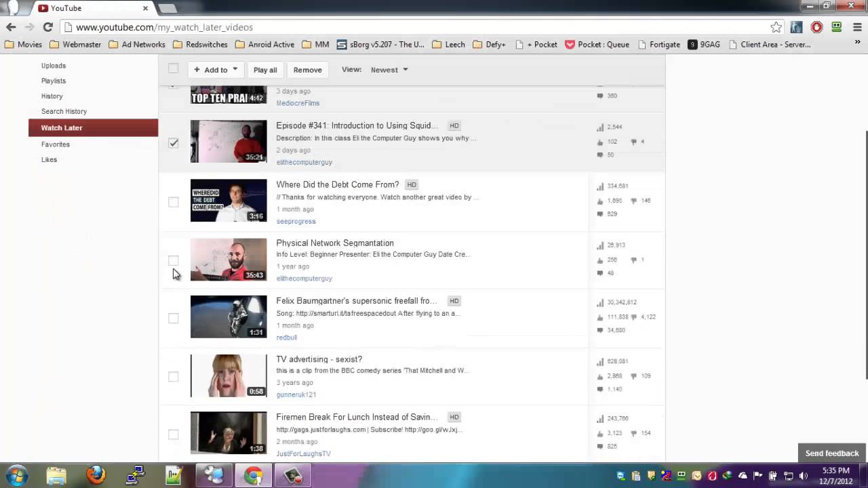Open the 9GAG bookmark
Screen dimensions: 868x488
click(704, 45)
